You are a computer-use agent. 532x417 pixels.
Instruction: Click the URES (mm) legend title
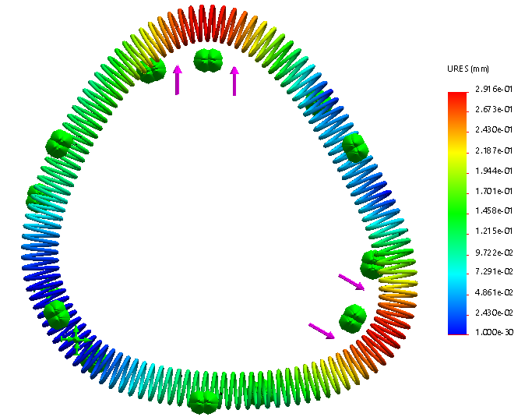pyautogui.click(x=468, y=69)
